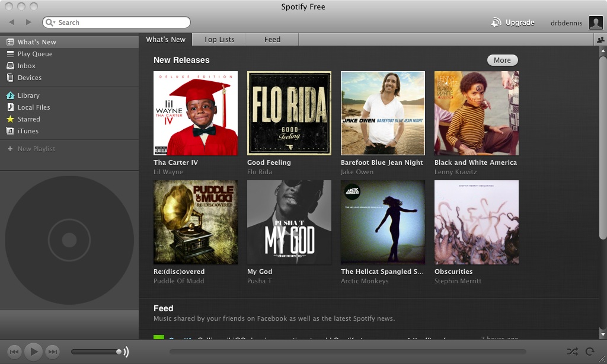607x364 pixels.
Task: Click the iTunes music icon
Action: pyautogui.click(x=11, y=131)
